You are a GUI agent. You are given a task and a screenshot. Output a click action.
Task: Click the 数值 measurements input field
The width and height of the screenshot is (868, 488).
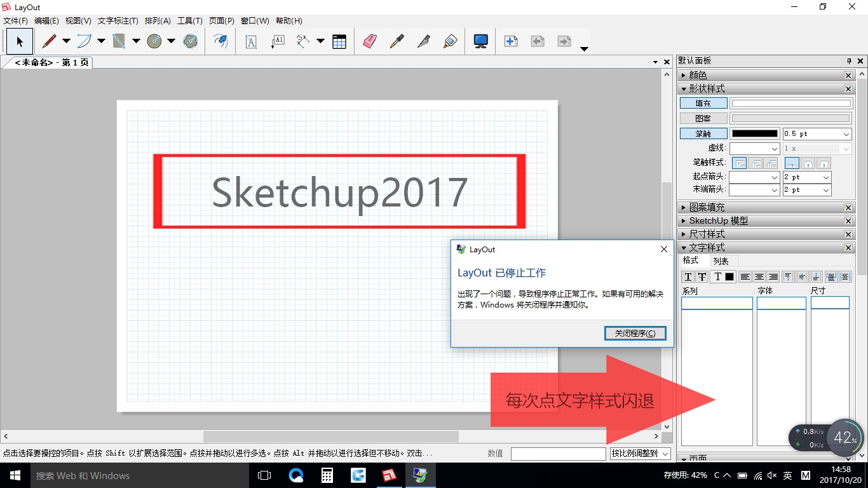[559, 454]
